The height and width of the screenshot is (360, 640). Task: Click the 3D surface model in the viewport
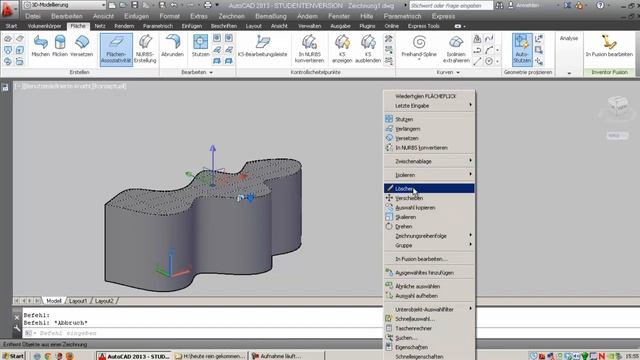(x=203, y=224)
